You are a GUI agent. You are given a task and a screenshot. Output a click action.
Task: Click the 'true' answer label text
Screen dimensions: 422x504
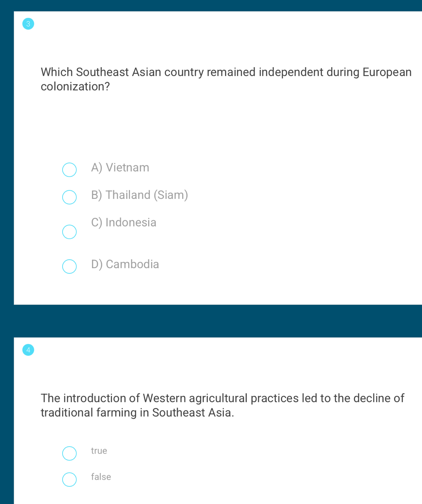pyautogui.click(x=99, y=451)
